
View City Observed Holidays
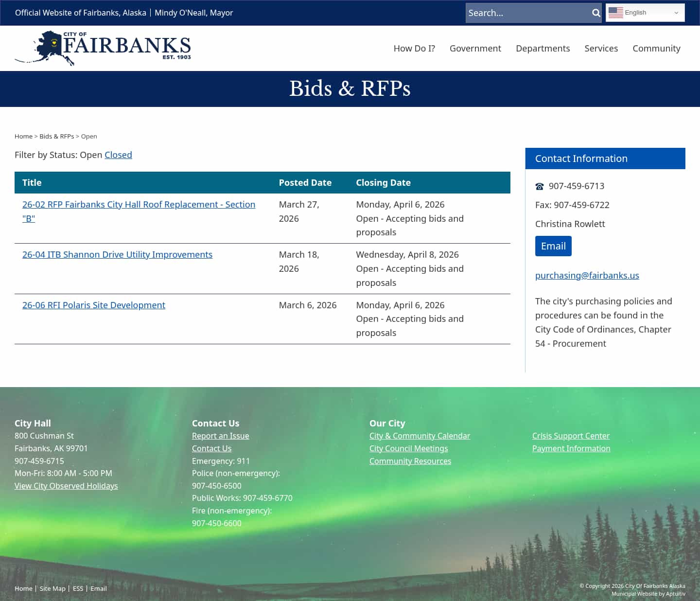pos(66,486)
